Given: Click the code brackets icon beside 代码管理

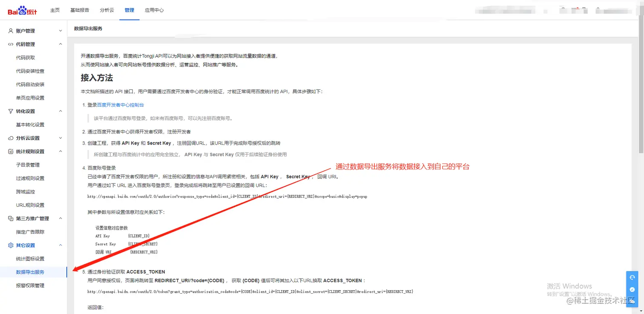Looking at the screenshot, I should (x=11, y=44).
